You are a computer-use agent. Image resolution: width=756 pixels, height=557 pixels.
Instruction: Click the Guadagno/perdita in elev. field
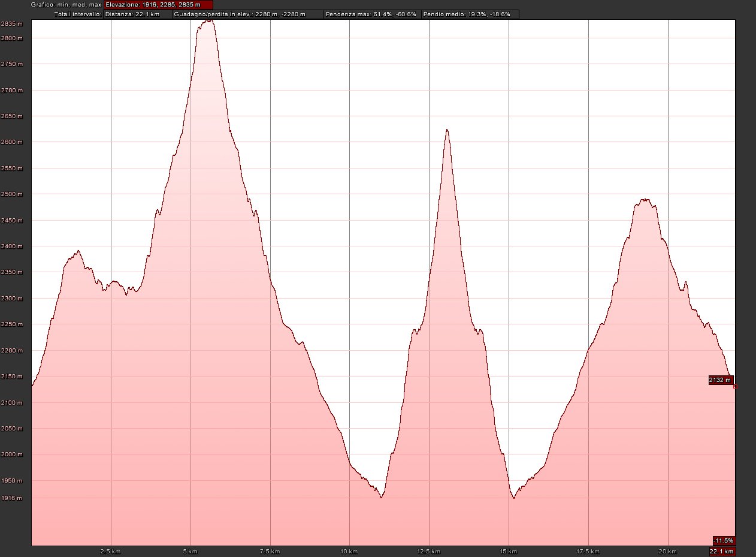click(247, 14)
